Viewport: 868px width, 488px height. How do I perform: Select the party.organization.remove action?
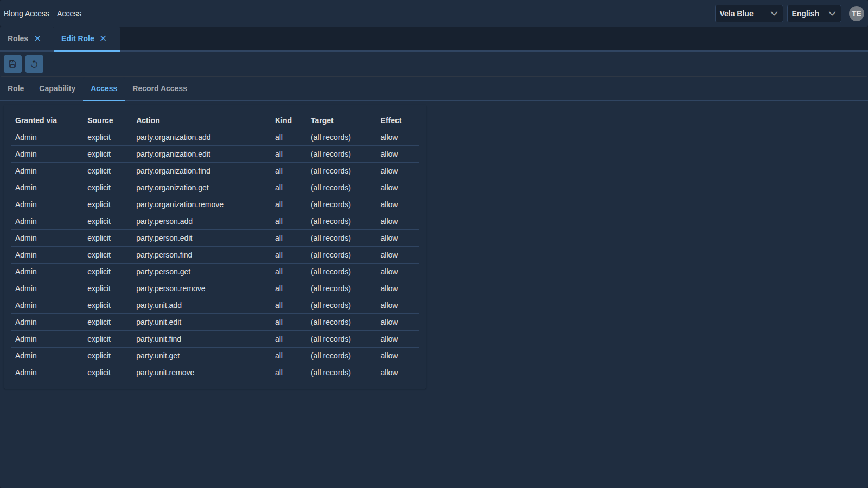pos(180,204)
